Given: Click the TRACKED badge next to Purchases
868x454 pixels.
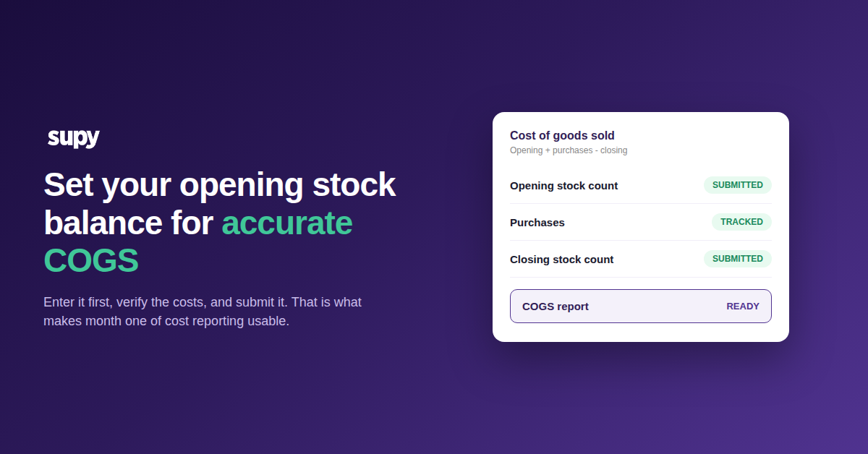Looking at the screenshot, I should point(741,222).
